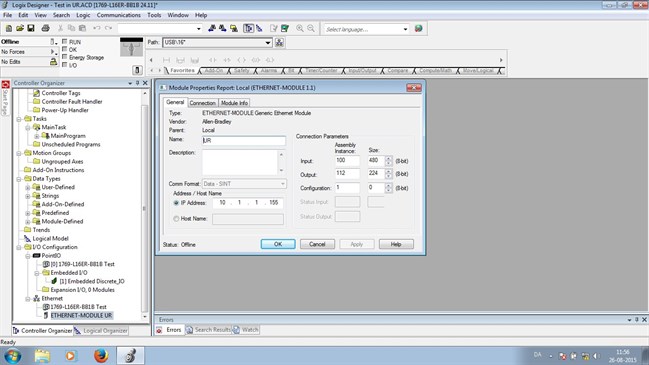Open the Tools menu
The width and height of the screenshot is (649, 365).
154,15
